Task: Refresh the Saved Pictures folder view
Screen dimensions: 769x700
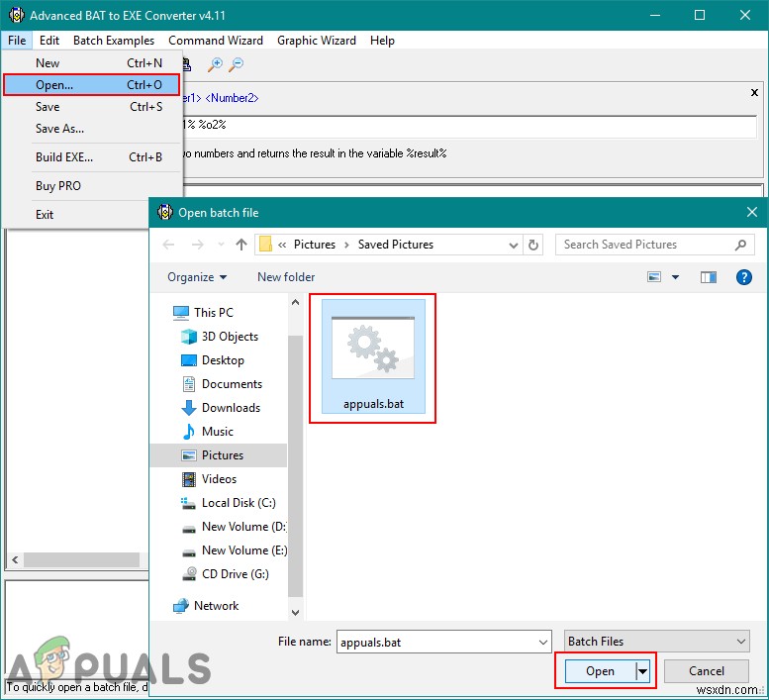Action: tap(533, 245)
